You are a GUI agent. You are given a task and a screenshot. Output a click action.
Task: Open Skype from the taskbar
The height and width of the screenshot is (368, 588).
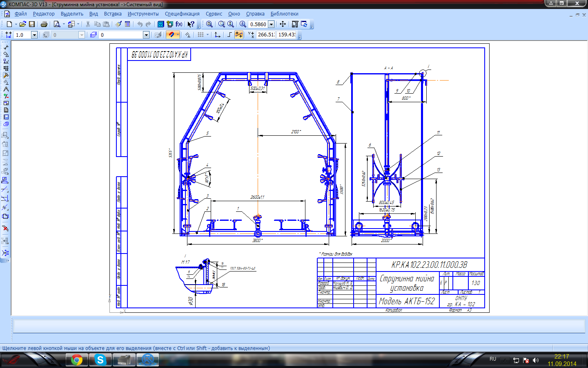[x=100, y=360]
